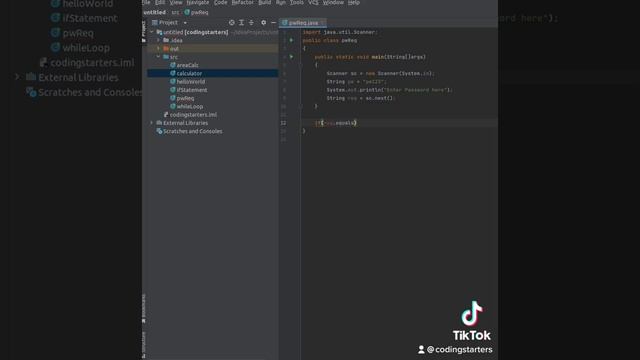Toggle the Structure tool window side tab
640x360 pixels.
(x=144, y=345)
